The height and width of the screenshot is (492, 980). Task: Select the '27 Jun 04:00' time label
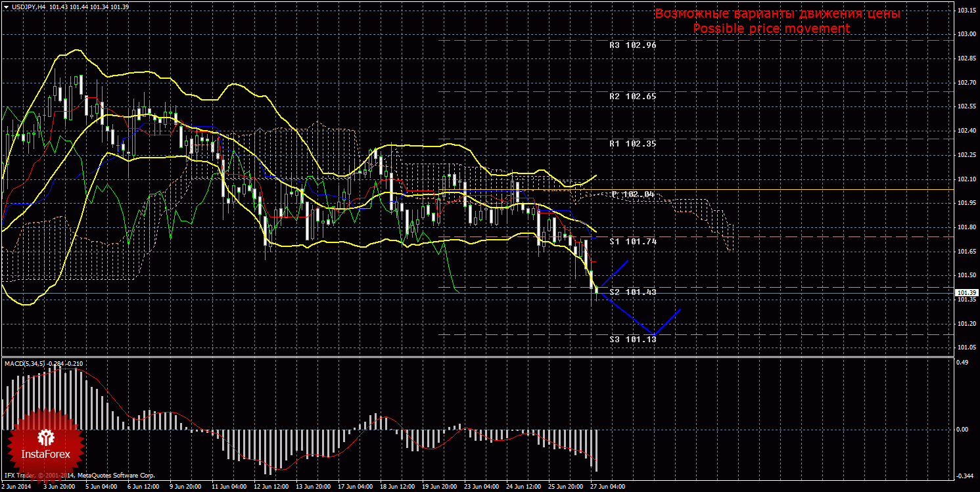pyautogui.click(x=608, y=487)
